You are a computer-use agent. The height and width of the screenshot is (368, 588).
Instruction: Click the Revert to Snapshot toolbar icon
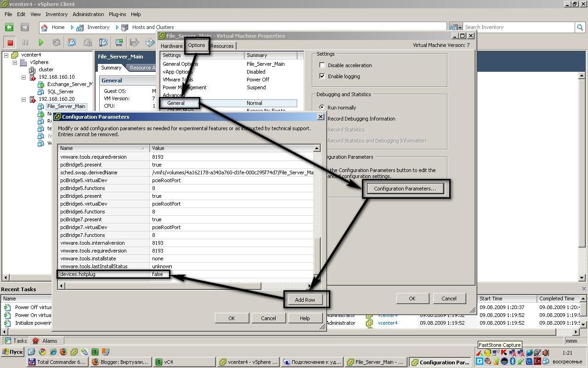coord(87,42)
